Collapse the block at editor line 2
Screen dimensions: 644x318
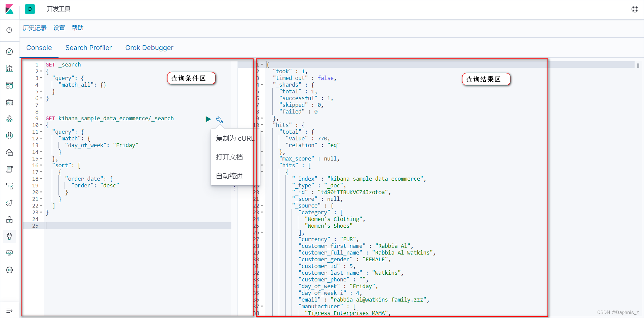tap(41, 72)
